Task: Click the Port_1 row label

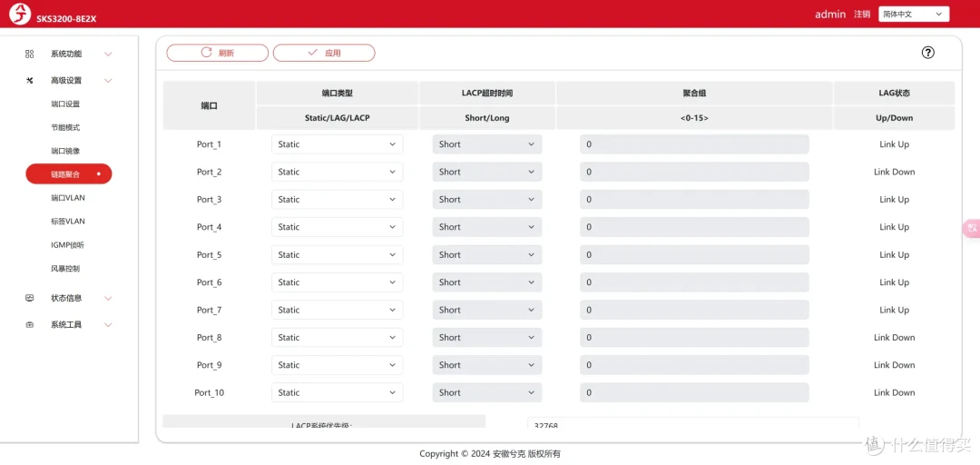Action: (210, 143)
